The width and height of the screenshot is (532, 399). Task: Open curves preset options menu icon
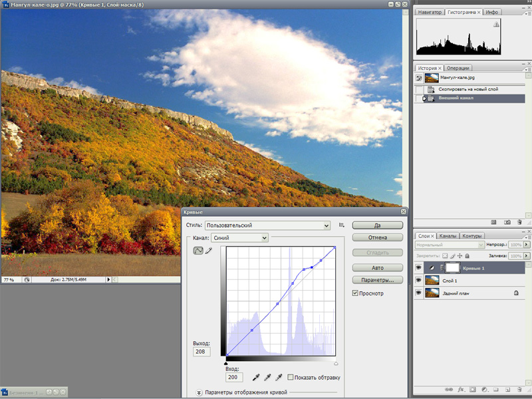click(341, 225)
